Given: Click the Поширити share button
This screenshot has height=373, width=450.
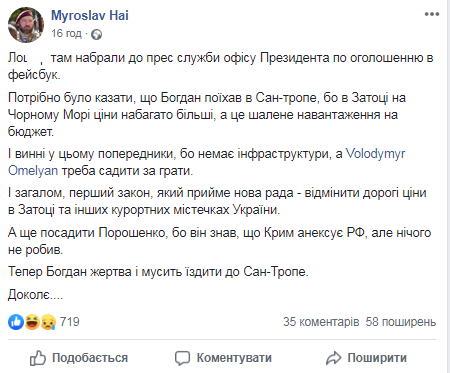Looking at the screenshot, I should 366,358.
